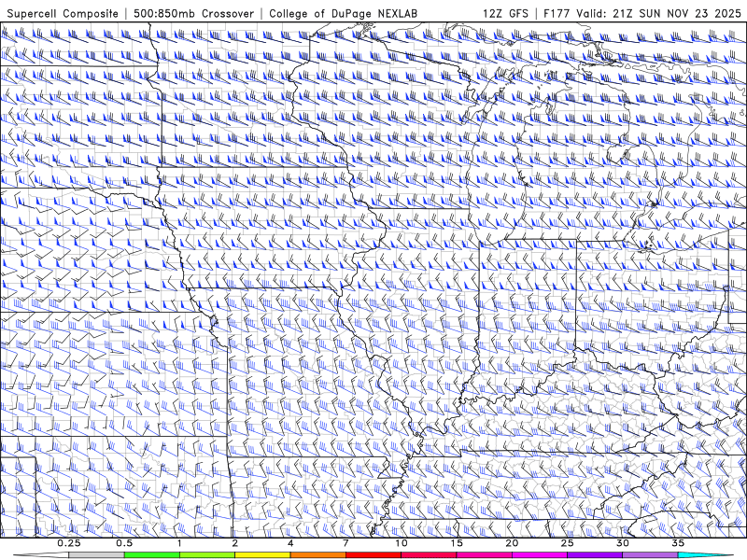
Task: Select the color segment between 10 and 15
Action: coord(429,555)
